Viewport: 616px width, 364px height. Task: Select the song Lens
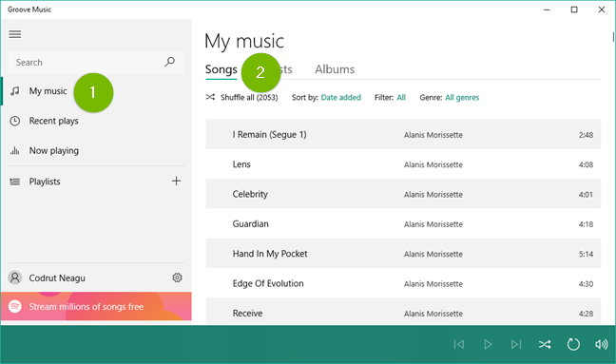tap(403, 164)
